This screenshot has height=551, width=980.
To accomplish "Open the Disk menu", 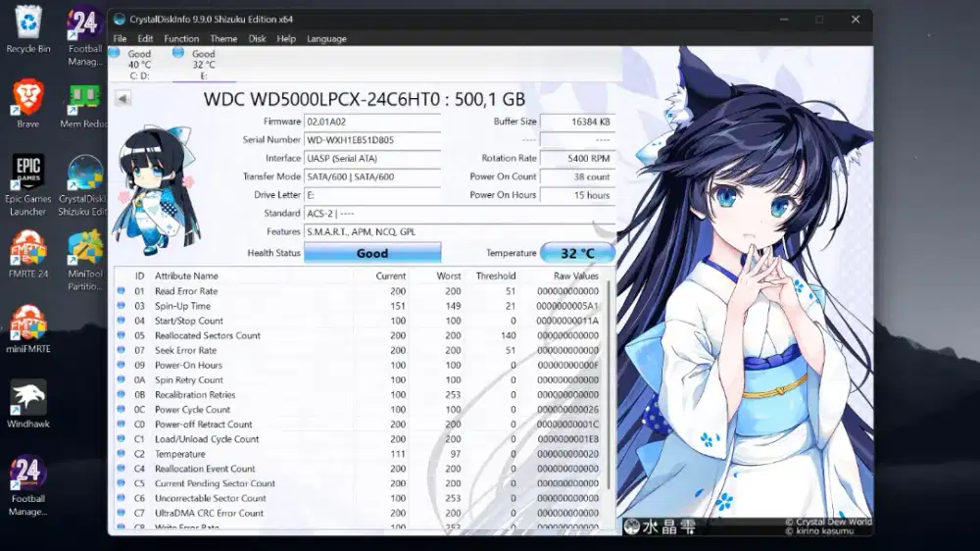I will pos(257,39).
